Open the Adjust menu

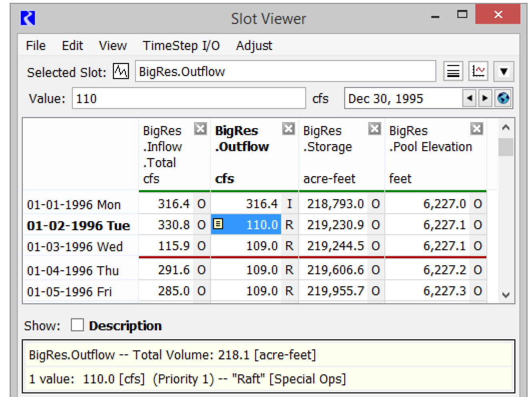pos(254,46)
